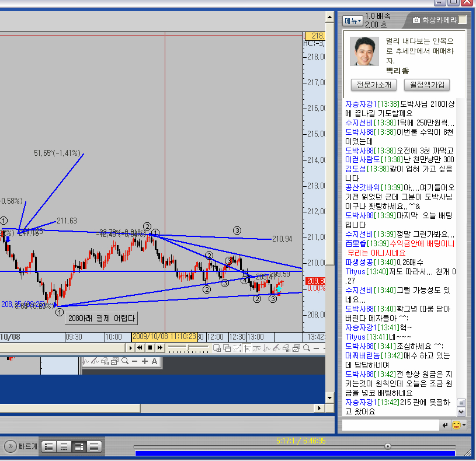This screenshot has width=476, height=461.
Task: Click the letter A text tool icon
Action: [154, 361]
